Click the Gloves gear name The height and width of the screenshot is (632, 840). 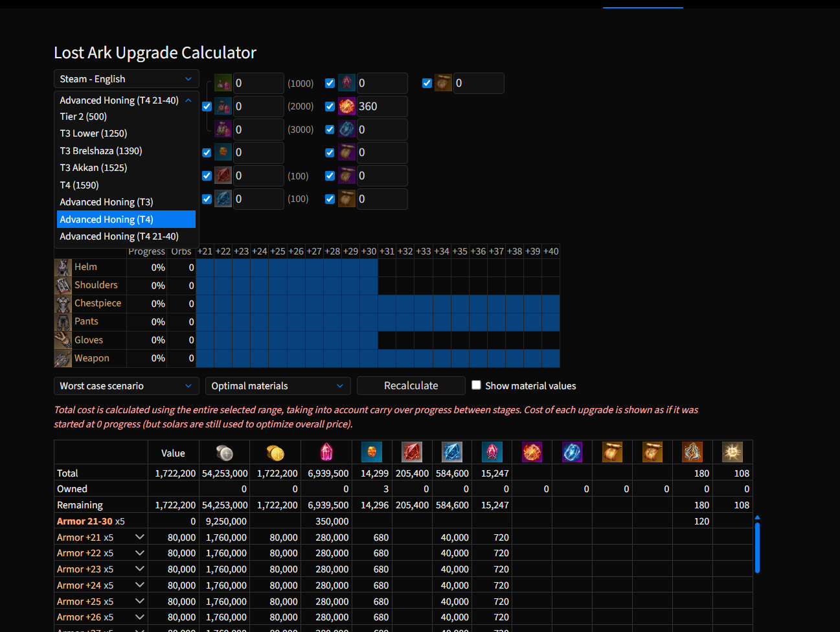click(89, 340)
